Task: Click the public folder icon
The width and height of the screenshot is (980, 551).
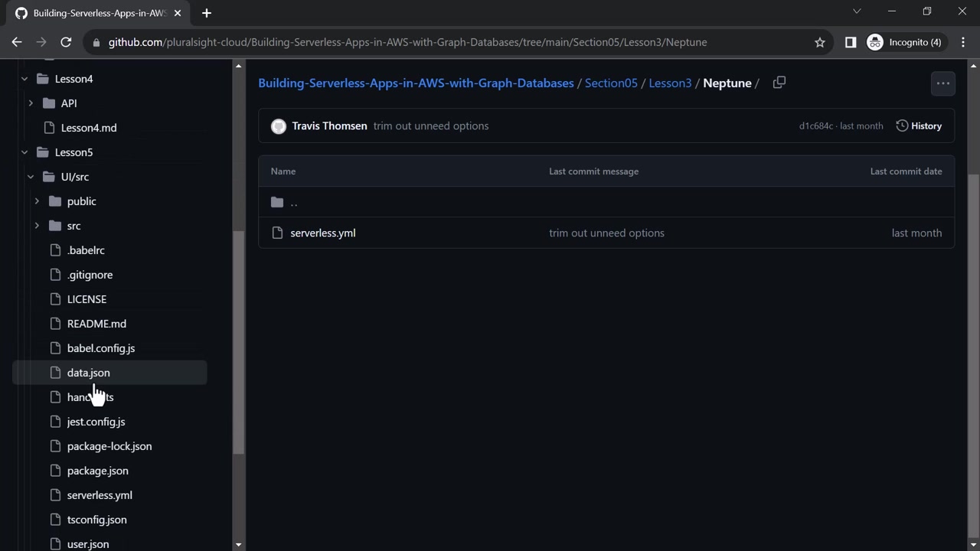Action: point(54,201)
